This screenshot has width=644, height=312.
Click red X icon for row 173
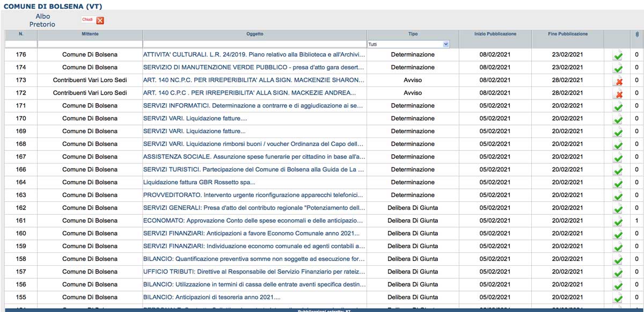[x=618, y=81]
